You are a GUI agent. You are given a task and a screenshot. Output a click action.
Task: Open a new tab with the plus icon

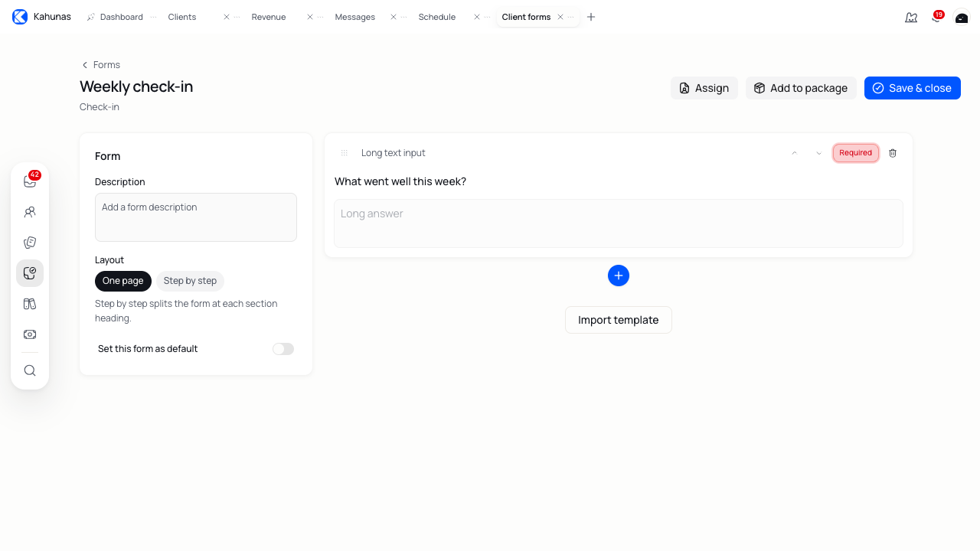point(591,17)
